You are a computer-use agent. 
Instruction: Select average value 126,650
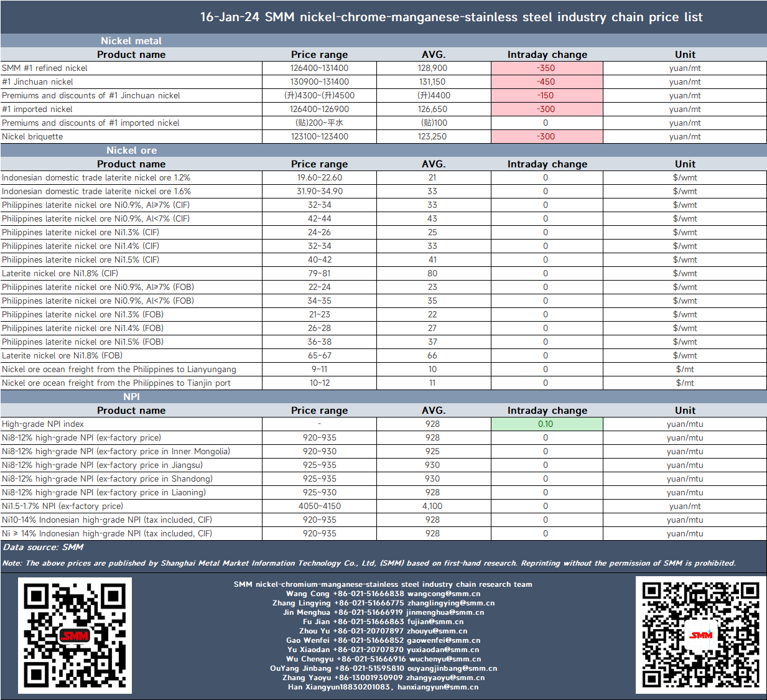pyautogui.click(x=432, y=109)
